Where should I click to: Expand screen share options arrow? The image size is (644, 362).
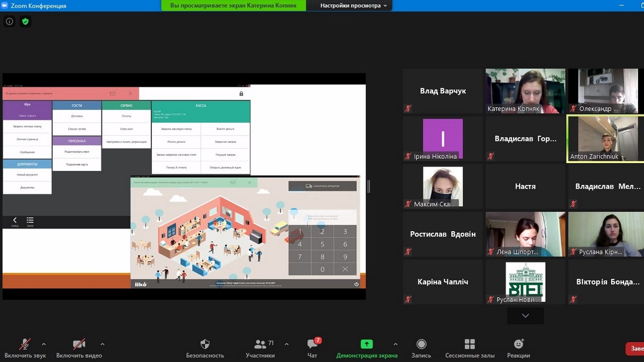pos(396,344)
